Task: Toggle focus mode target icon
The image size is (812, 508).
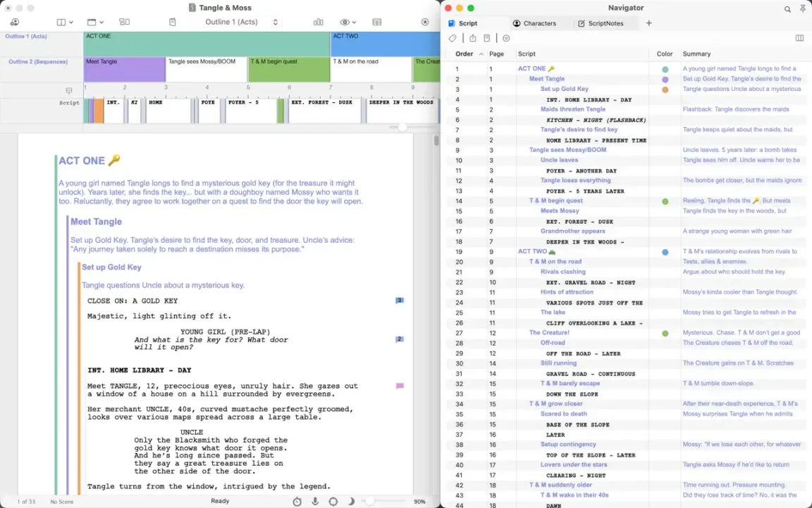Action: 333,501
